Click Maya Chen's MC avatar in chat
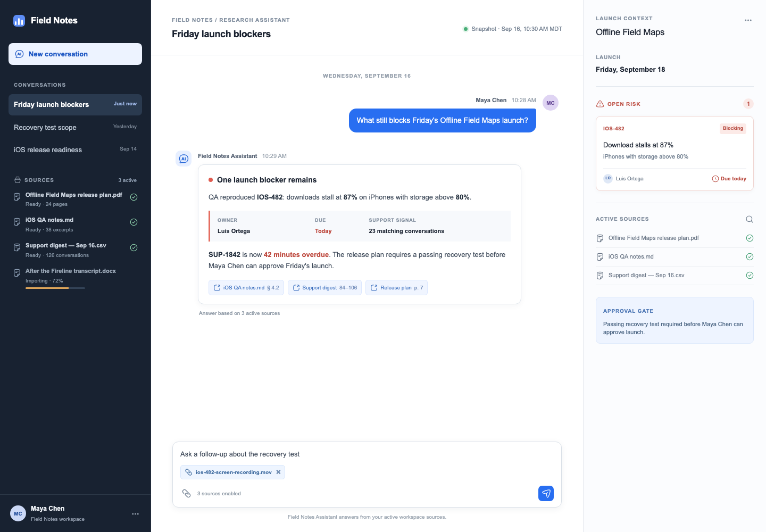766x532 pixels. click(x=551, y=103)
